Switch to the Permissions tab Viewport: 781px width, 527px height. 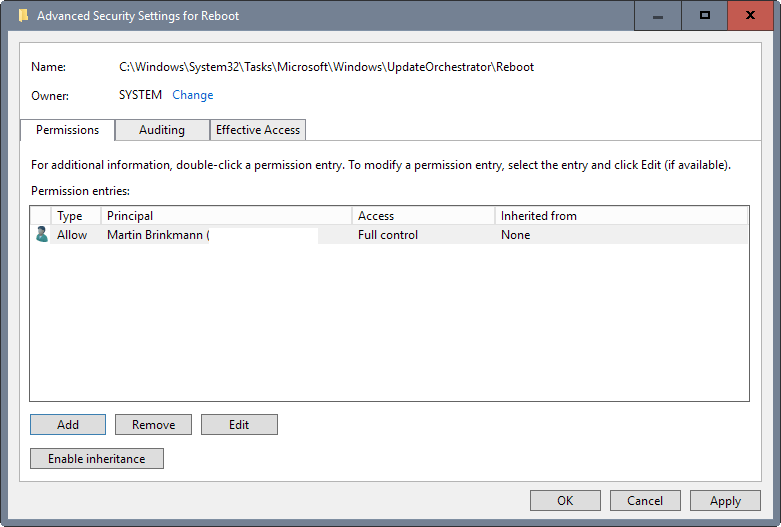(x=67, y=130)
